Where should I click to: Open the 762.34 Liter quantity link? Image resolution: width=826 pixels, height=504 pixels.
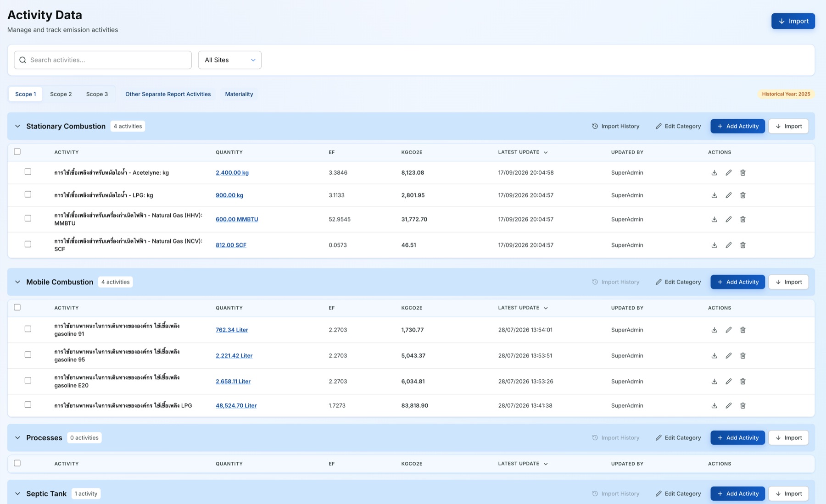232,330
